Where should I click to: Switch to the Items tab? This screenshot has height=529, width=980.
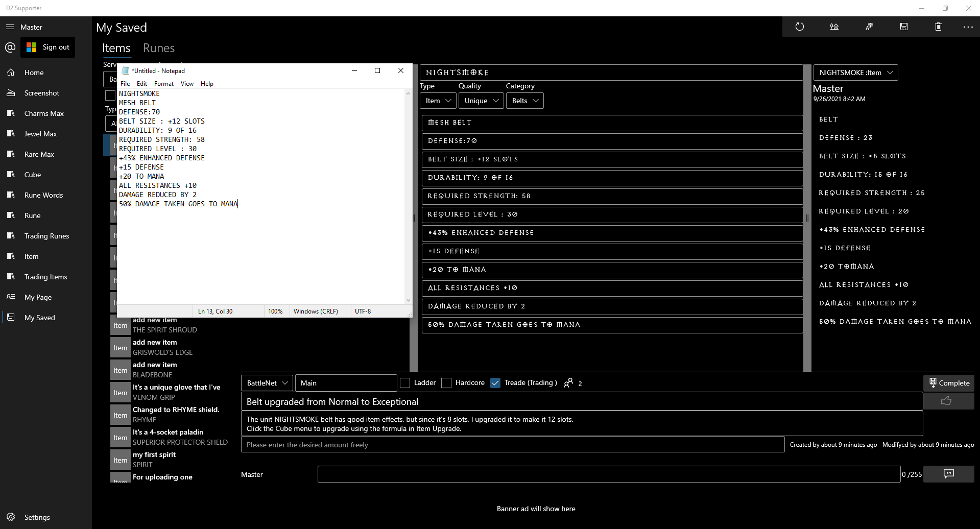(x=116, y=48)
